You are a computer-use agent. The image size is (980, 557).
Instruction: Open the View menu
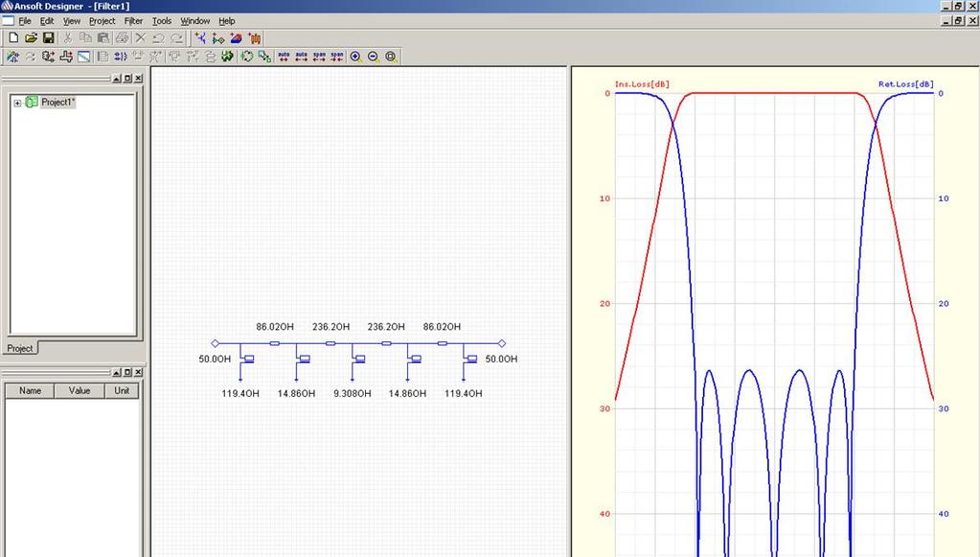[x=71, y=21]
